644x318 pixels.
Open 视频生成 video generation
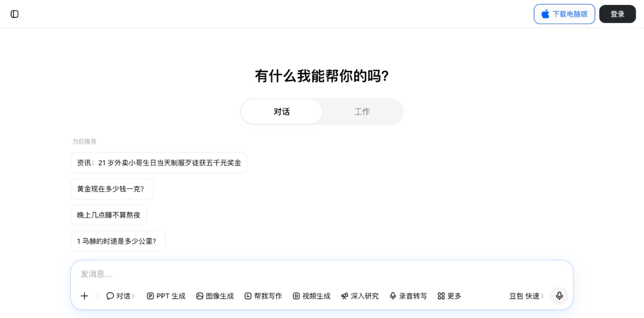(312, 296)
